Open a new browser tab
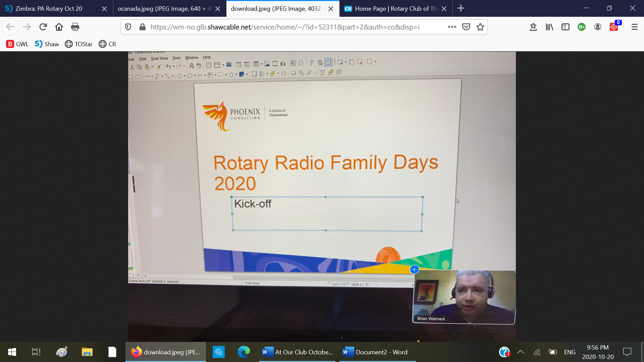The height and width of the screenshot is (362, 644). tap(461, 8)
